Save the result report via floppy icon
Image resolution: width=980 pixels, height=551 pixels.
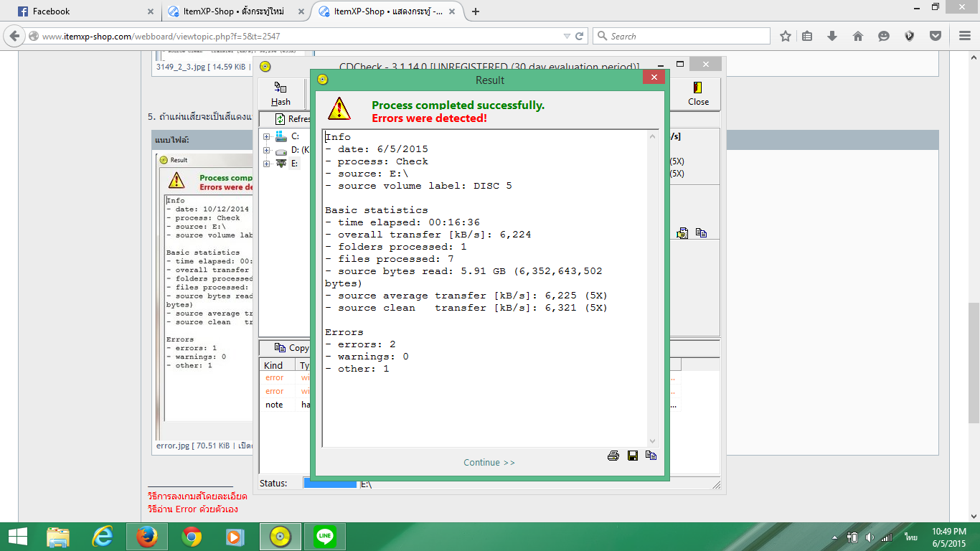[632, 456]
